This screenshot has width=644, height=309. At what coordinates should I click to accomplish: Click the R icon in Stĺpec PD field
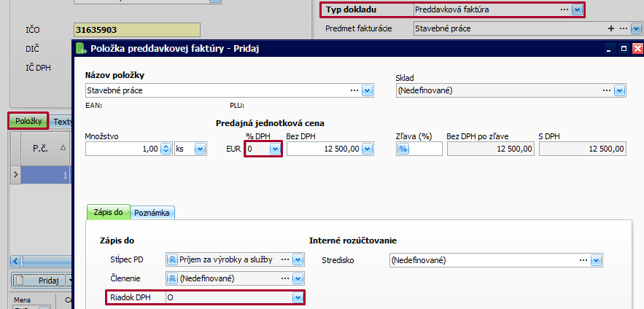pos(173,259)
